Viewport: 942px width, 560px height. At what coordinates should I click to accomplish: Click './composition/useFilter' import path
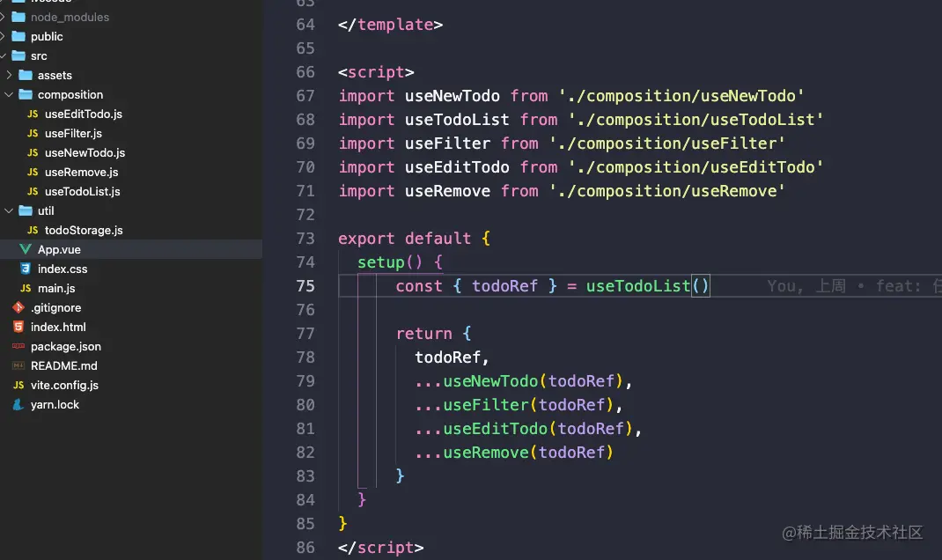[666, 144]
